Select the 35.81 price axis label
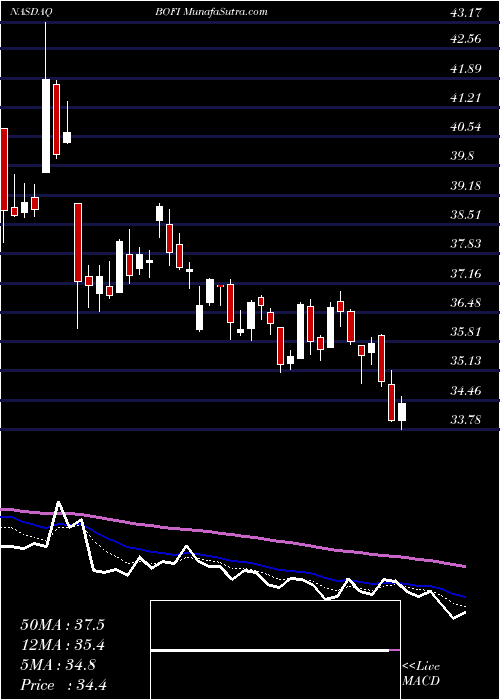The image size is (500, 700). [x=466, y=332]
